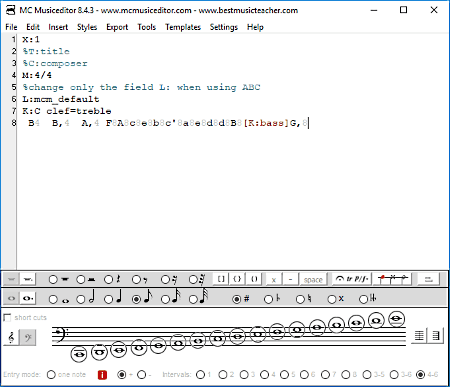
Task: Open the fermata and trill decorations button
Action: [352, 279]
